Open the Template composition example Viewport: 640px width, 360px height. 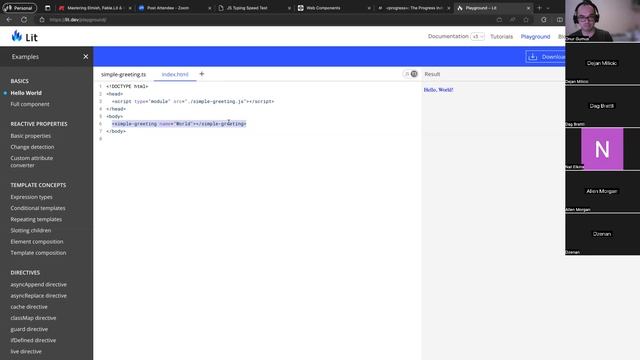pyautogui.click(x=38, y=253)
